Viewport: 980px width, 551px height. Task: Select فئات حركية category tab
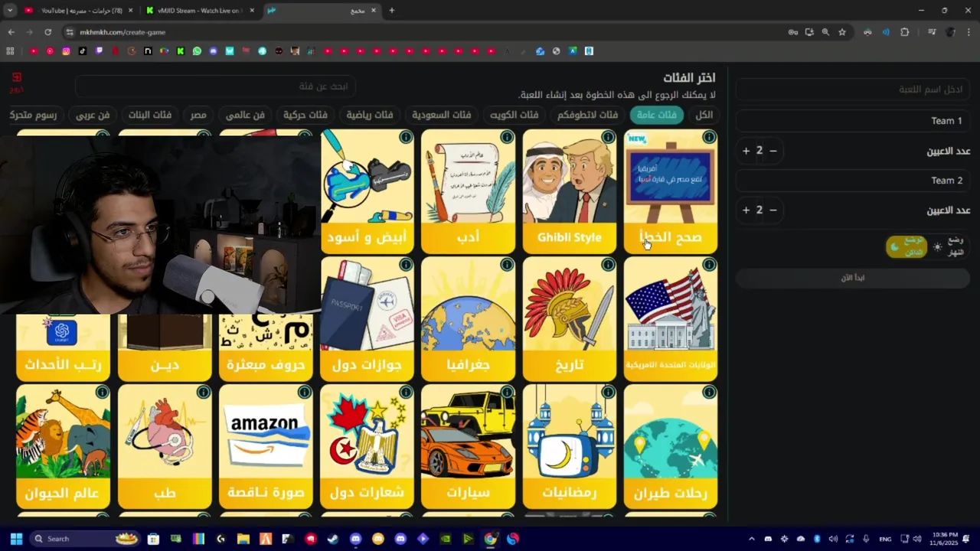pos(305,115)
